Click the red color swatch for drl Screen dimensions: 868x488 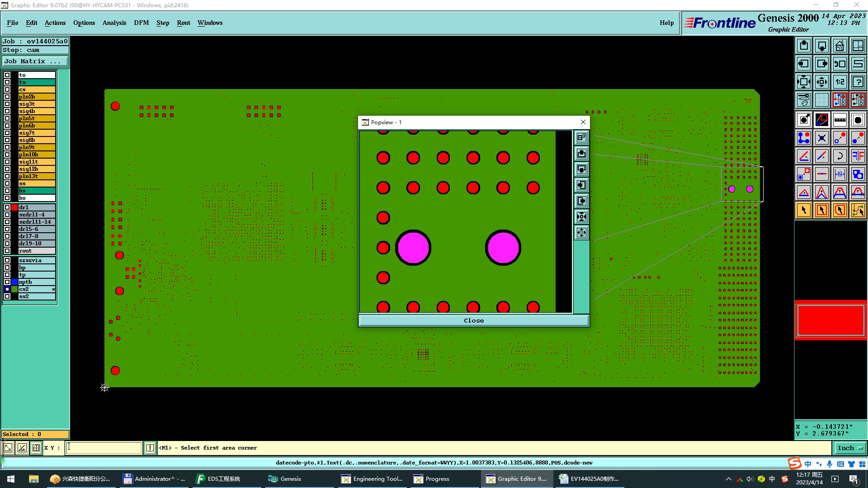(x=14, y=207)
